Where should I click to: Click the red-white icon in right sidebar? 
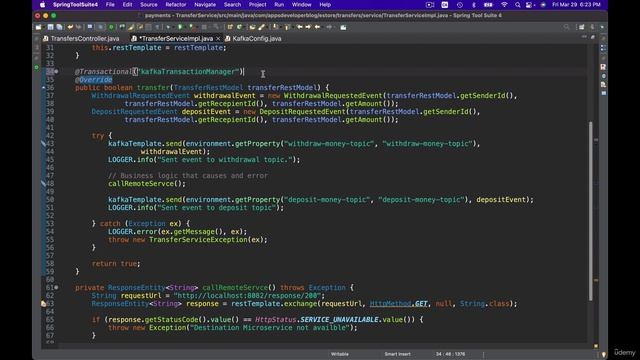coord(603,67)
